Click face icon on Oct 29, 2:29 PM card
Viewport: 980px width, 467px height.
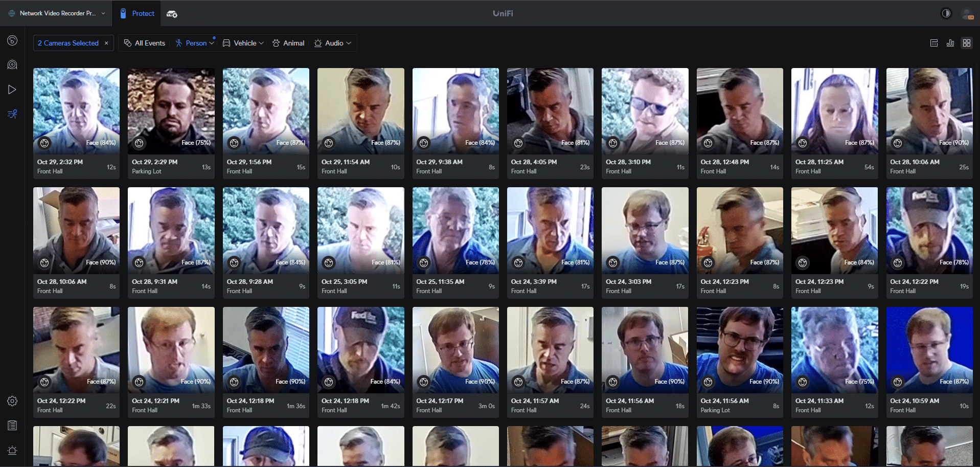pyautogui.click(x=139, y=143)
